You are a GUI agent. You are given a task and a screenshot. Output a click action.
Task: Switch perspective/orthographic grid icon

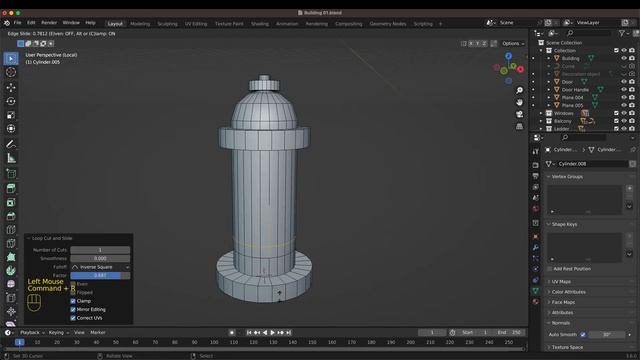click(x=519, y=127)
